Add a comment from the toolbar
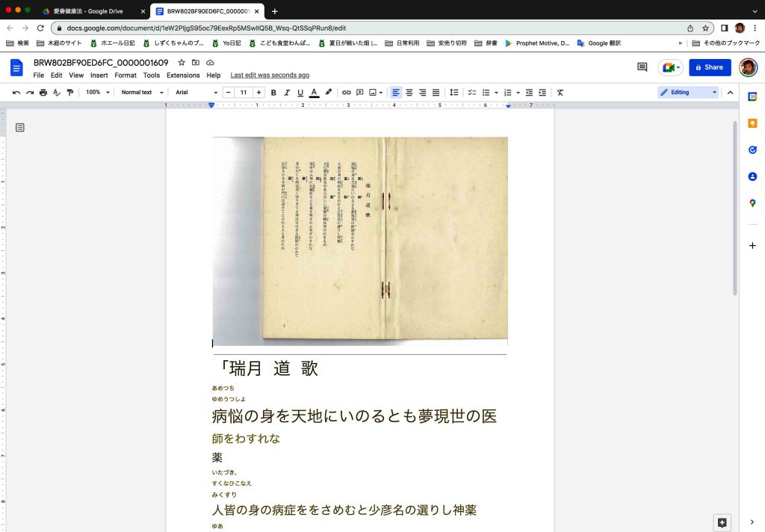 pyautogui.click(x=359, y=92)
